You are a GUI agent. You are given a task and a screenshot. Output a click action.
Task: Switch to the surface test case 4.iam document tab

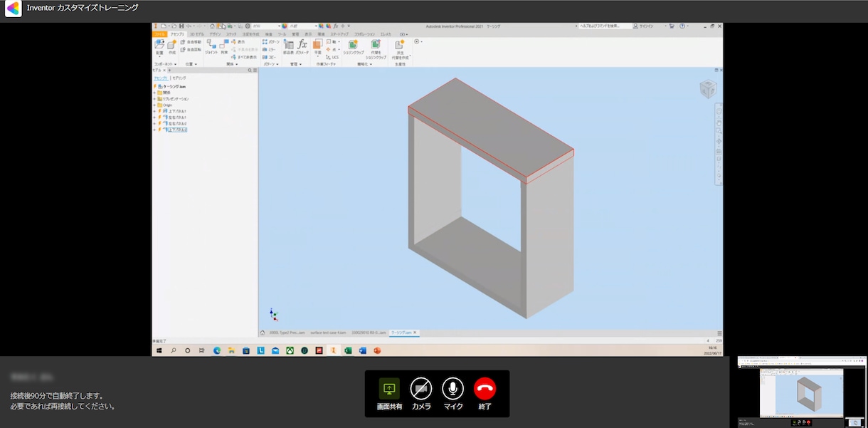click(329, 333)
